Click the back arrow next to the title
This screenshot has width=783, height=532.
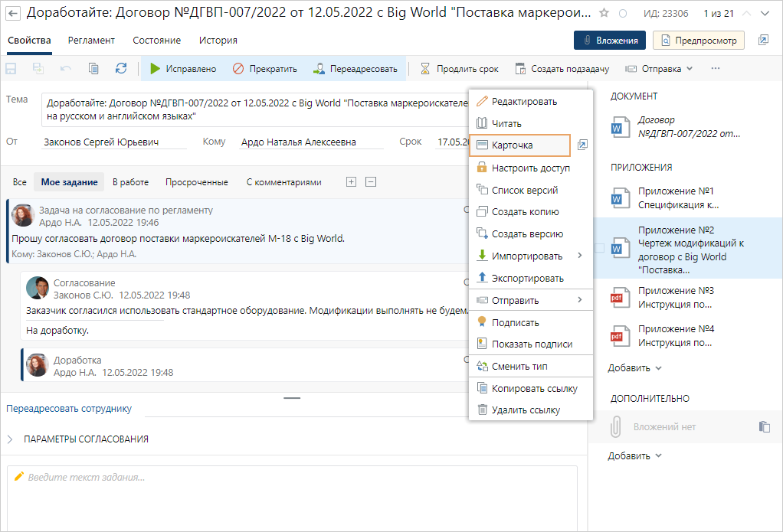click(x=14, y=13)
